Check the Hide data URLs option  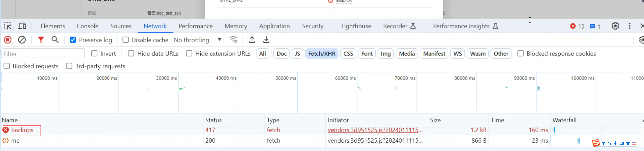[x=131, y=54]
